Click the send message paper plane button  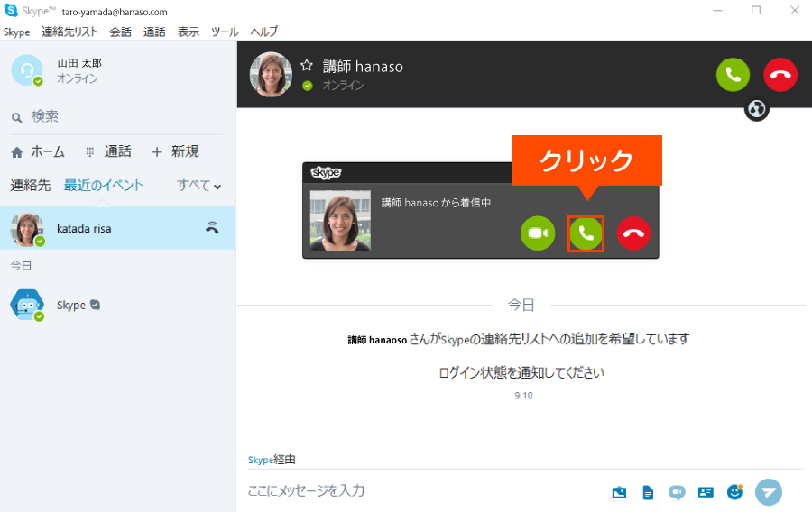[769, 492]
